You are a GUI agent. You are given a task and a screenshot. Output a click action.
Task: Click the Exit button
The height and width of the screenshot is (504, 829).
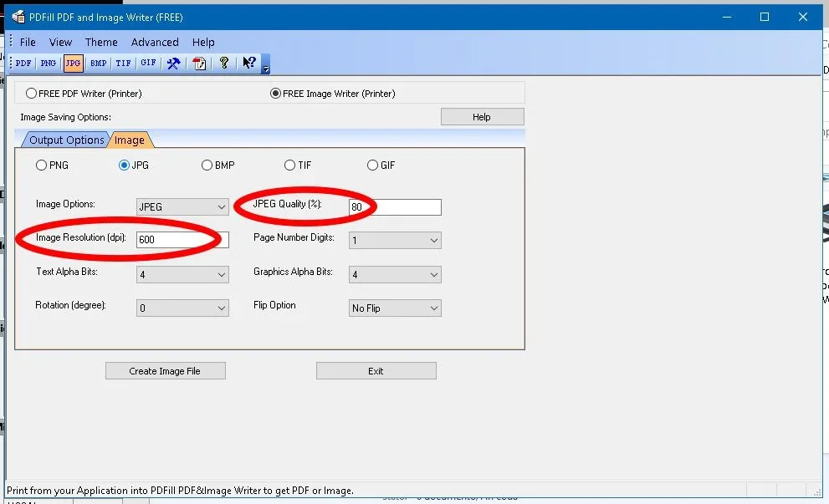coord(376,371)
